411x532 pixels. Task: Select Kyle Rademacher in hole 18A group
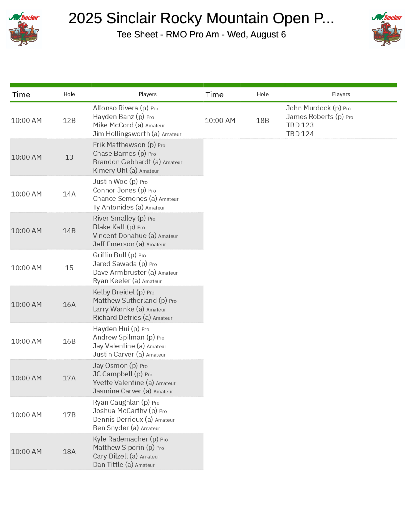(130, 439)
